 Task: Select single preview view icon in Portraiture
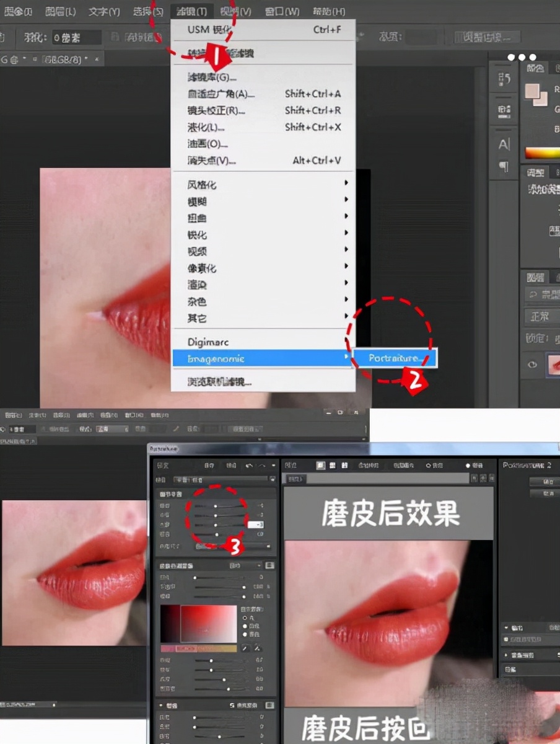pyautogui.click(x=321, y=465)
